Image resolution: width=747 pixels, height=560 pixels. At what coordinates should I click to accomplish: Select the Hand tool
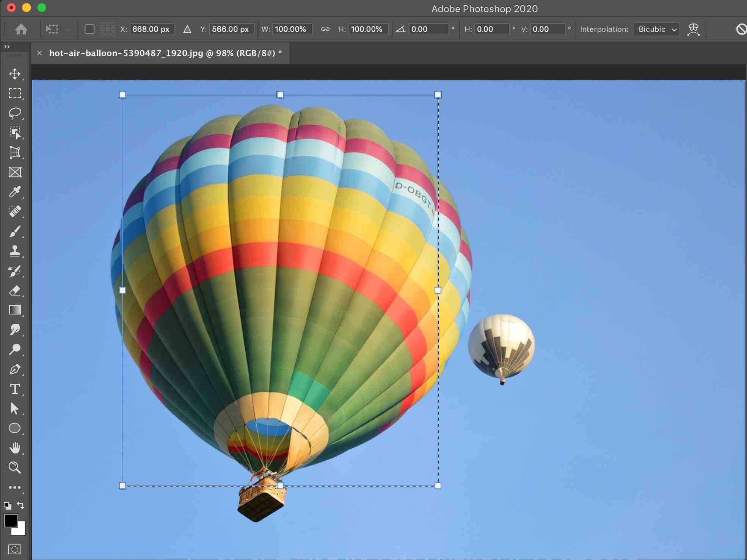point(15,448)
